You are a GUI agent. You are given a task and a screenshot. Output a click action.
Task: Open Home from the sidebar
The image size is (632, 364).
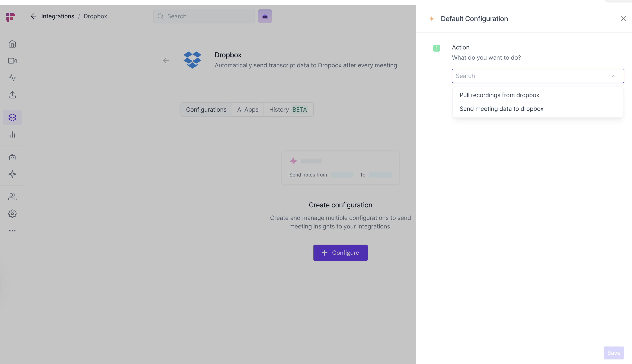click(x=12, y=44)
